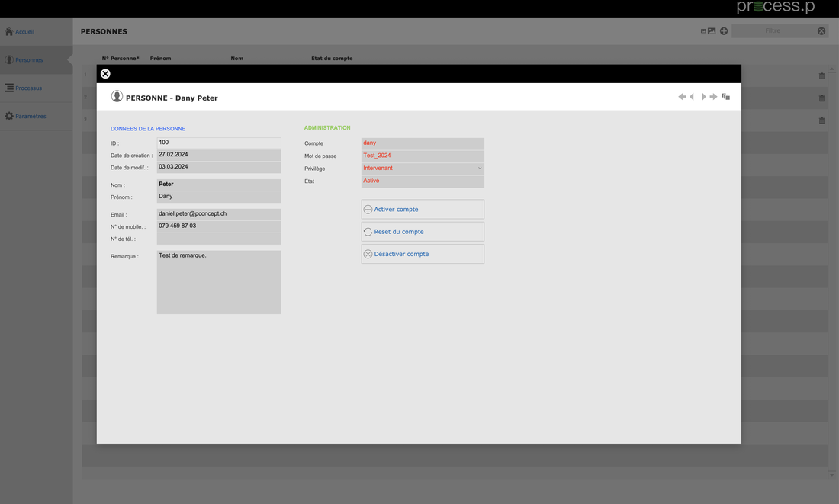Click the Reset du compte button

(423, 232)
